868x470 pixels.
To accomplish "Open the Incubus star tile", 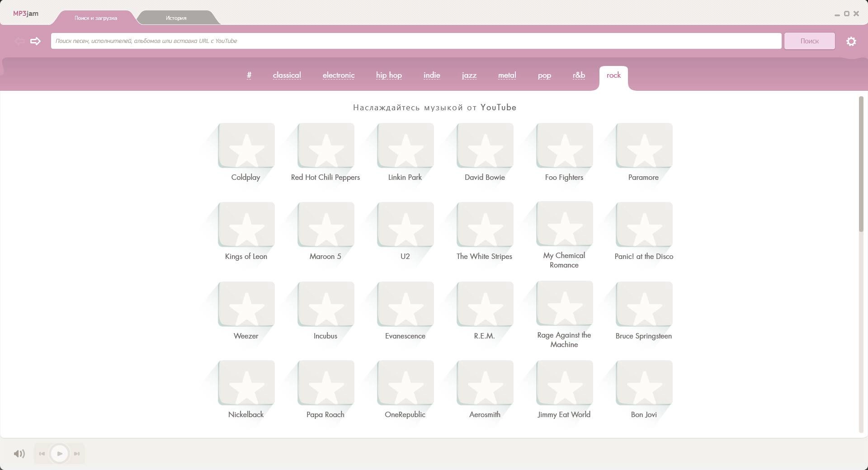I will tap(326, 304).
